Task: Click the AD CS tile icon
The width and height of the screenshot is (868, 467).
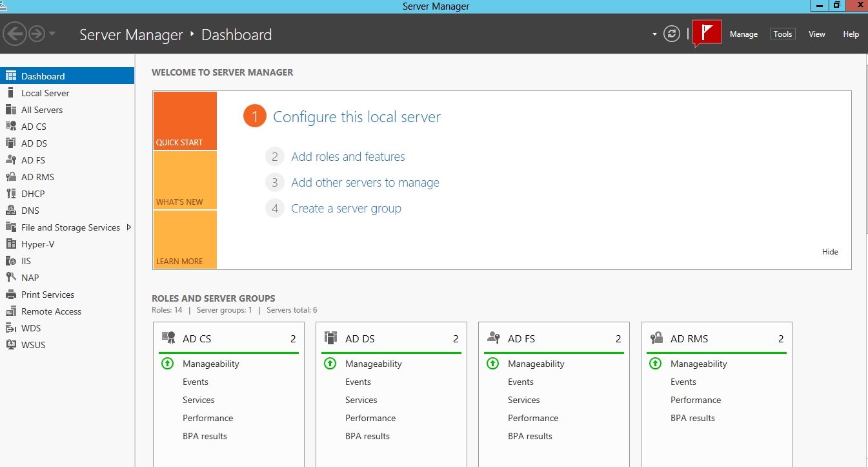Action: click(x=168, y=338)
